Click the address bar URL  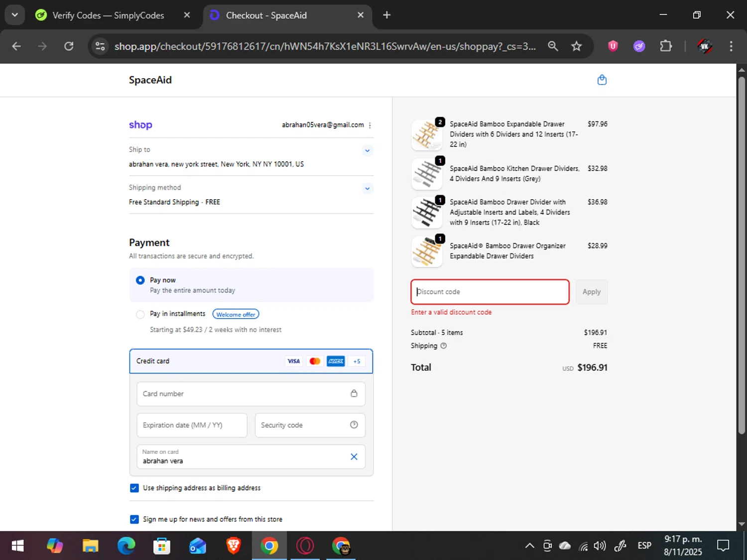[x=325, y=46]
